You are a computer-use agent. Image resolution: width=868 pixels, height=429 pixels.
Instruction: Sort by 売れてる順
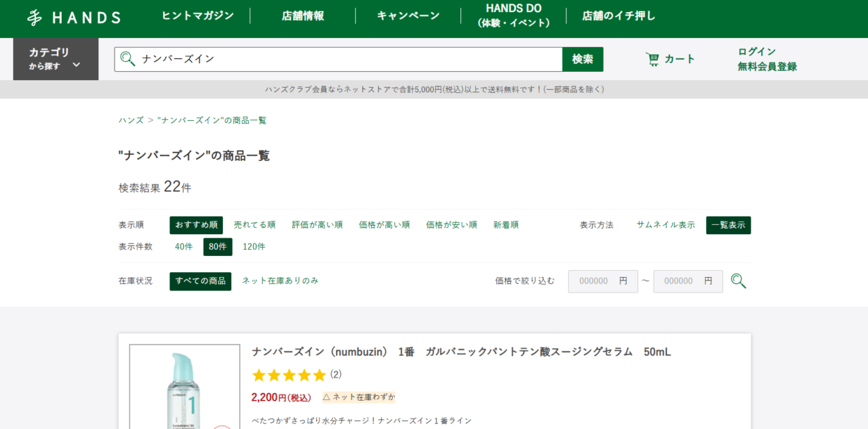tap(254, 225)
